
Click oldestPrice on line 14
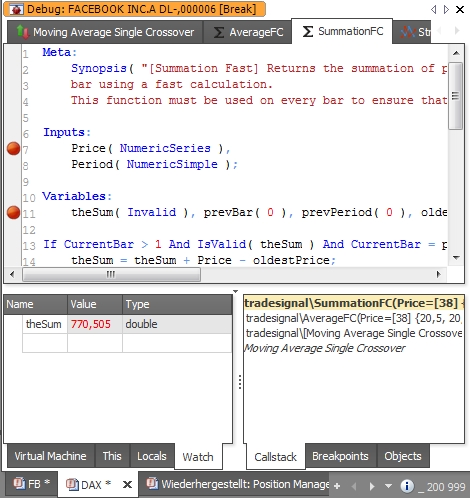click(x=291, y=260)
